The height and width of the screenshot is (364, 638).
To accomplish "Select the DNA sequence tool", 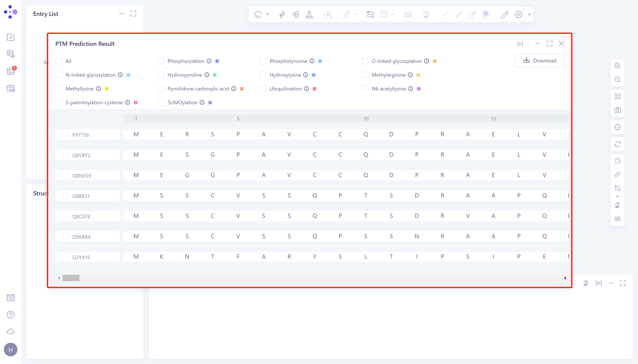I will (282, 14).
